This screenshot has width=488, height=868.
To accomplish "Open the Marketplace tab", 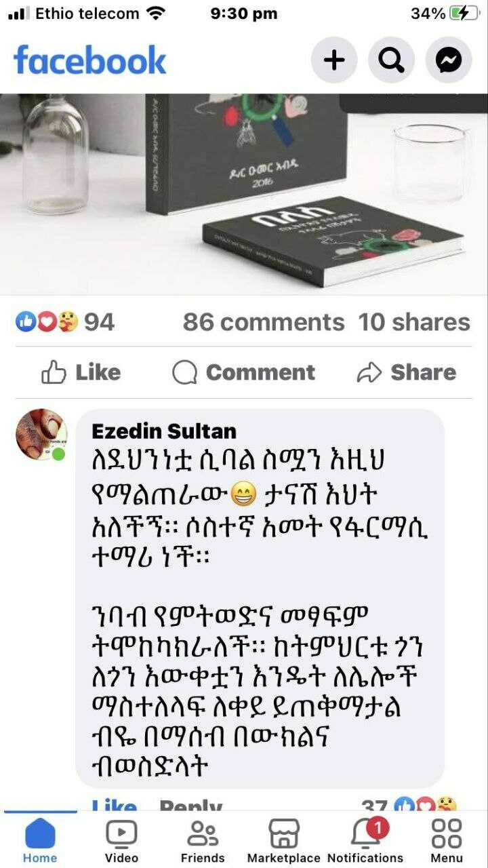I will 283,840.
